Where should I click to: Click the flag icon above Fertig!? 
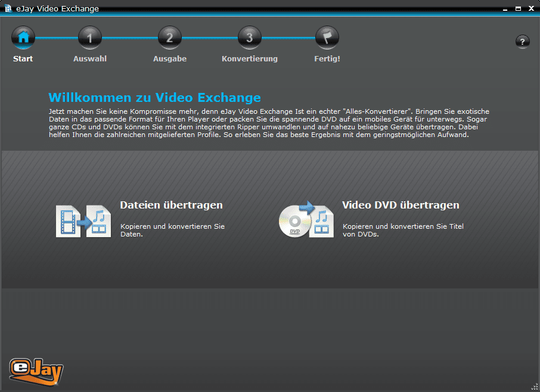pos(327,36)
